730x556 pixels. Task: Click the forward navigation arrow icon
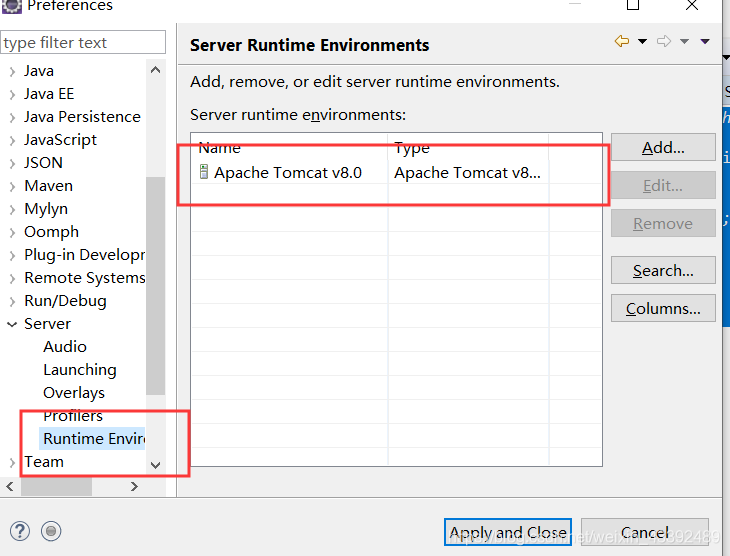pyautogui.click(x=663, y=41)
